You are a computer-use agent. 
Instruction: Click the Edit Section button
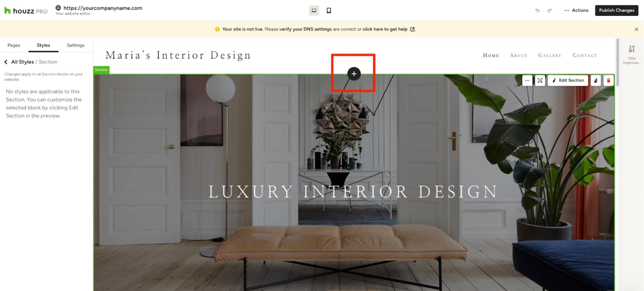click(568, 80)
